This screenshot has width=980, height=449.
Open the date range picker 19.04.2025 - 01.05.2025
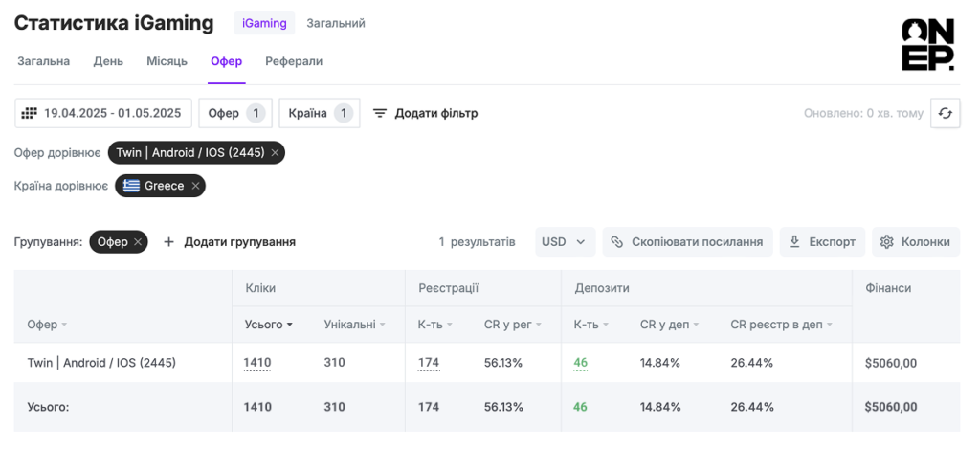point(103,113)
